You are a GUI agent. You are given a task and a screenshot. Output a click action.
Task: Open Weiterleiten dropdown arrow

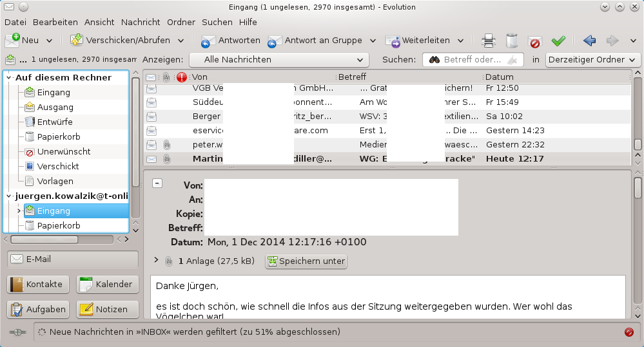point(460,41)
